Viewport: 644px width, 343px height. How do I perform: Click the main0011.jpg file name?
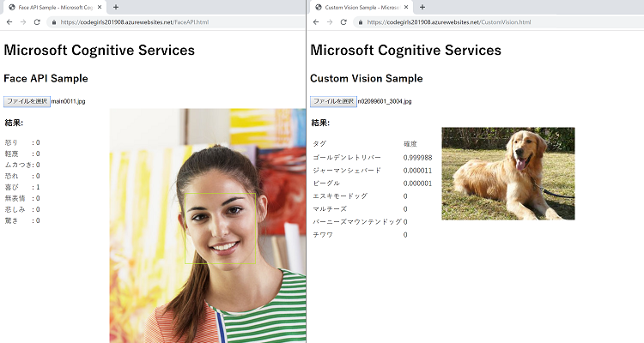[68, 101]
